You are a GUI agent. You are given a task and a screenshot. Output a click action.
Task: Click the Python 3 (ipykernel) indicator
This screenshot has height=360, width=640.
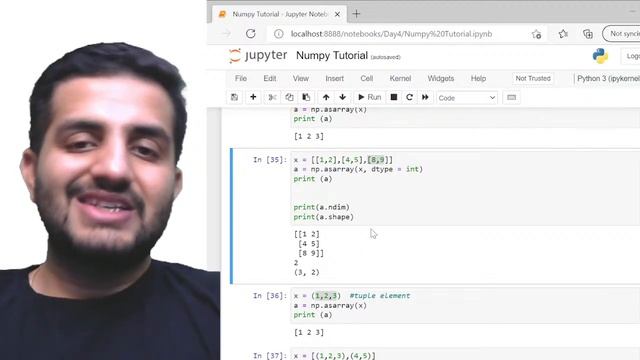pos(608,78)
